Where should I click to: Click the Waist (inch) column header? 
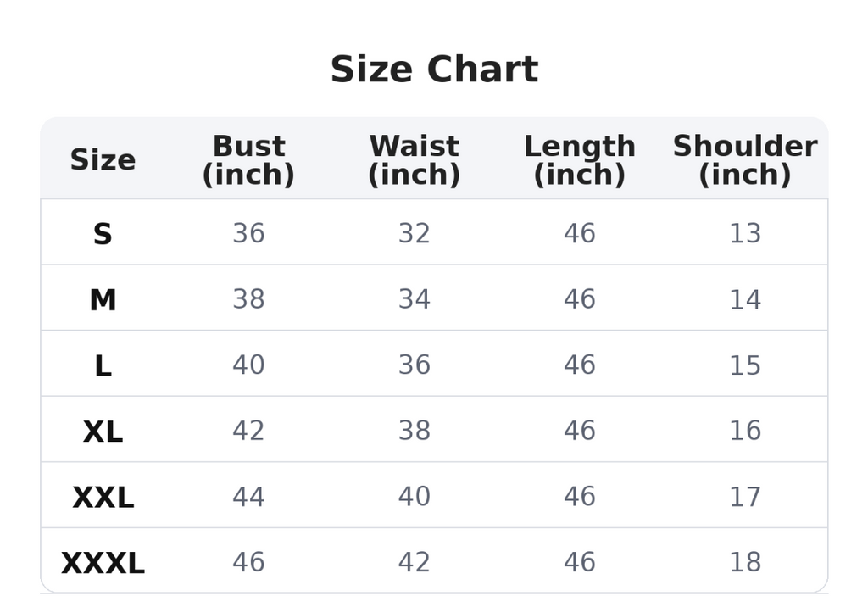click(414, 160)
